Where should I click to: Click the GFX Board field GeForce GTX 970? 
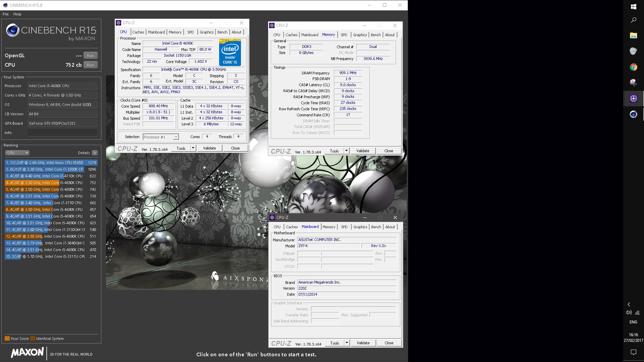(62, 123)
